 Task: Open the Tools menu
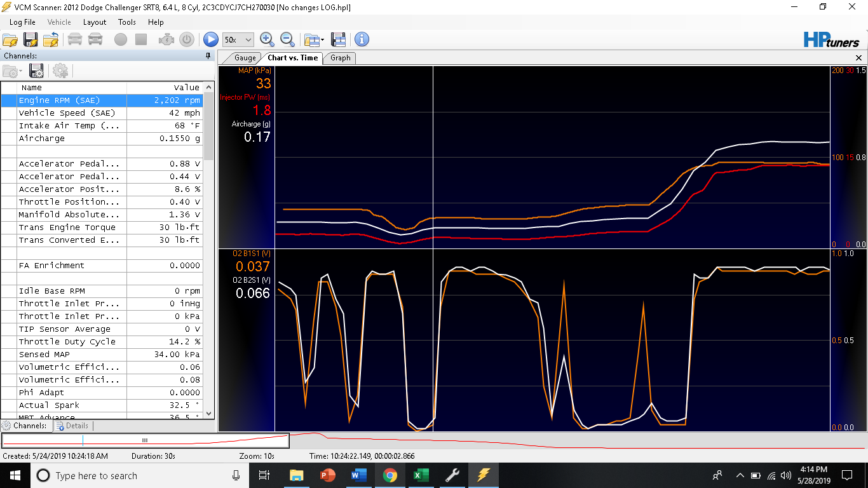[x=126, y=22]
